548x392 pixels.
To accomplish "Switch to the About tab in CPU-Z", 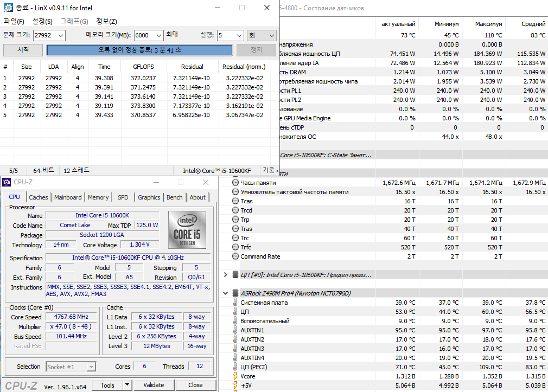I will [x=197, y=197].
